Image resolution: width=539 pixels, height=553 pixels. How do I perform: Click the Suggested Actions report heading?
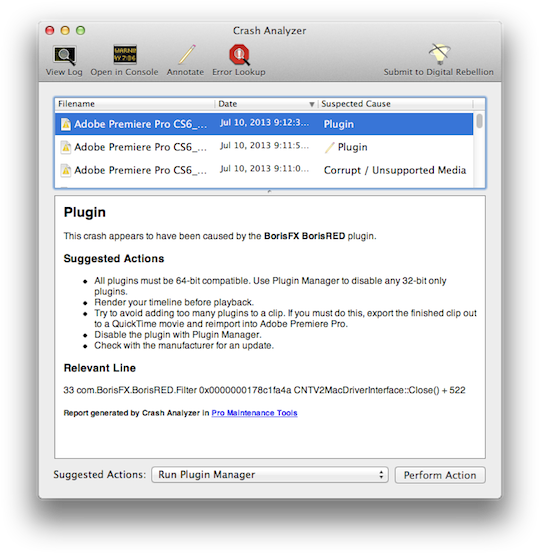point(114,259)
